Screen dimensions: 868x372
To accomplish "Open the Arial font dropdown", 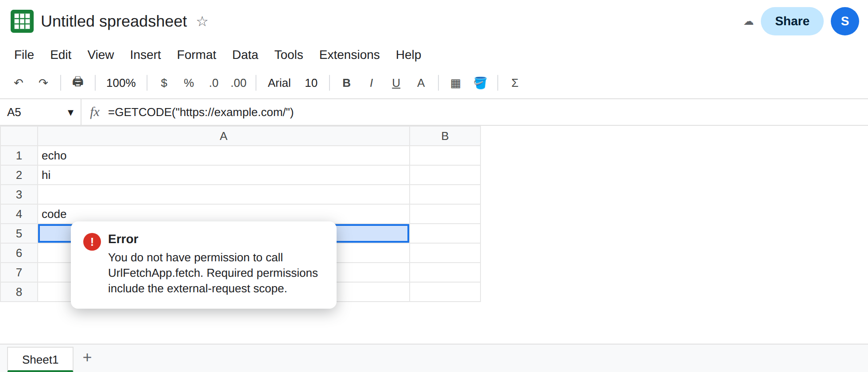I will pyautogui.click(x=279, y=83).
